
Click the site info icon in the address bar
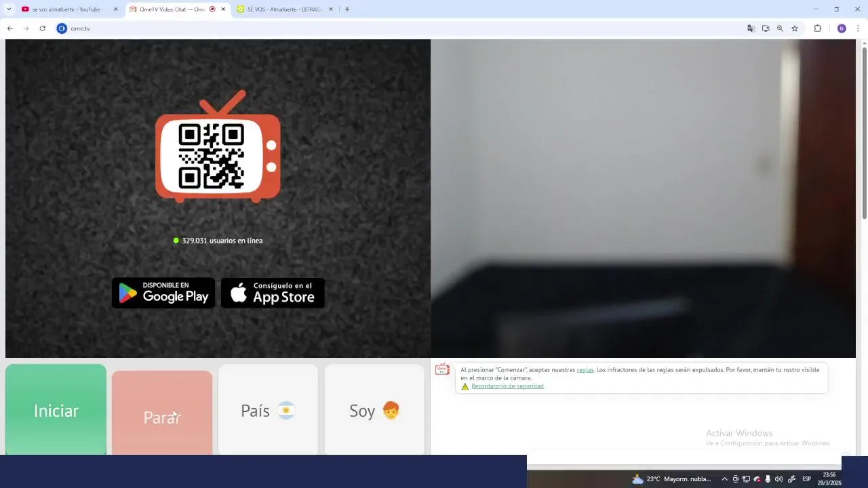(62, 28)
